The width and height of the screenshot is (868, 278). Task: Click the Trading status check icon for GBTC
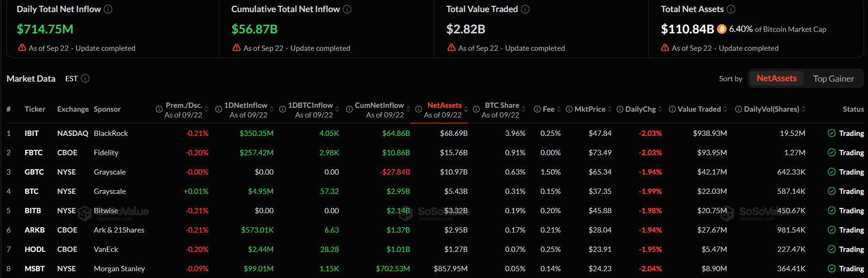coord(832,172)
